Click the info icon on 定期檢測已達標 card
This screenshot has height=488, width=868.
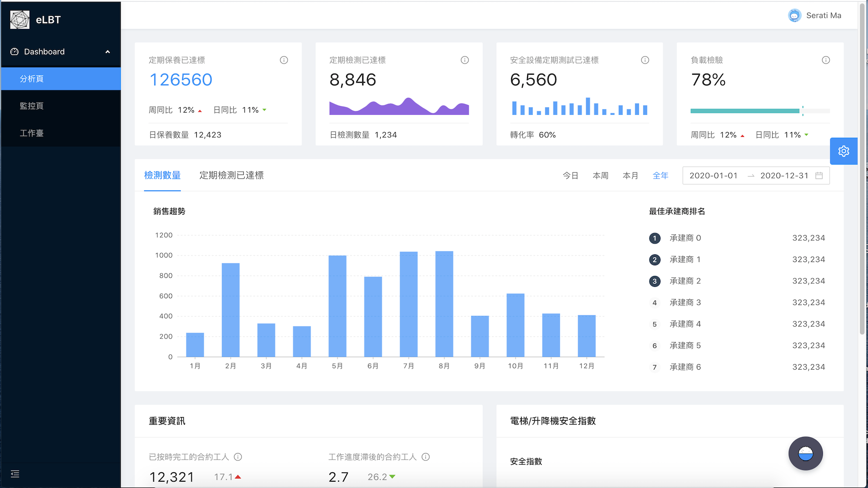click(465, 60)
